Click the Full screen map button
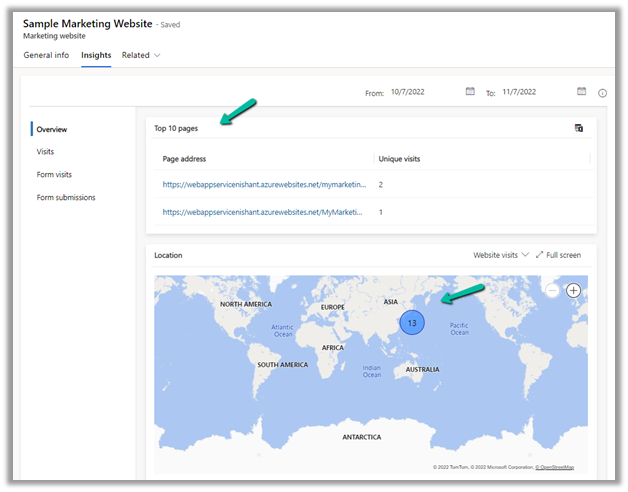The height and width of the screenshot is (492, 628). tap(558, 255)
